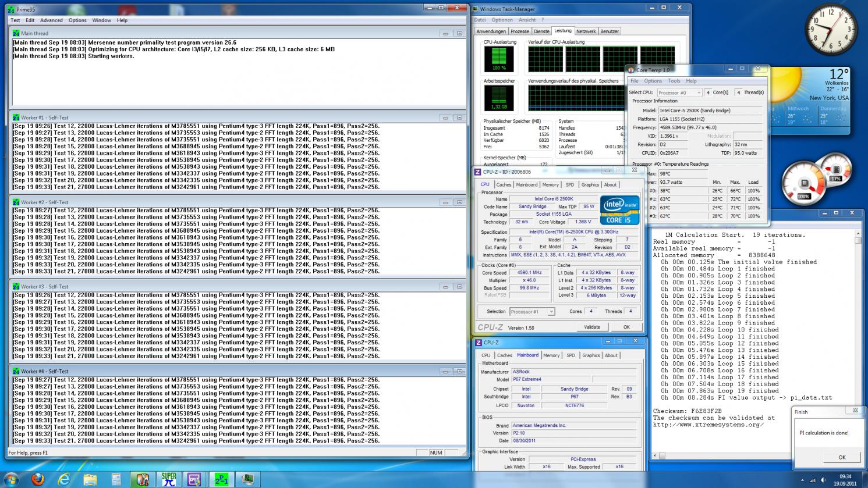Switch to Netzwerk tab in Task Manager
The width and height of the screenshot is (868, 488).
coord(586,31)
